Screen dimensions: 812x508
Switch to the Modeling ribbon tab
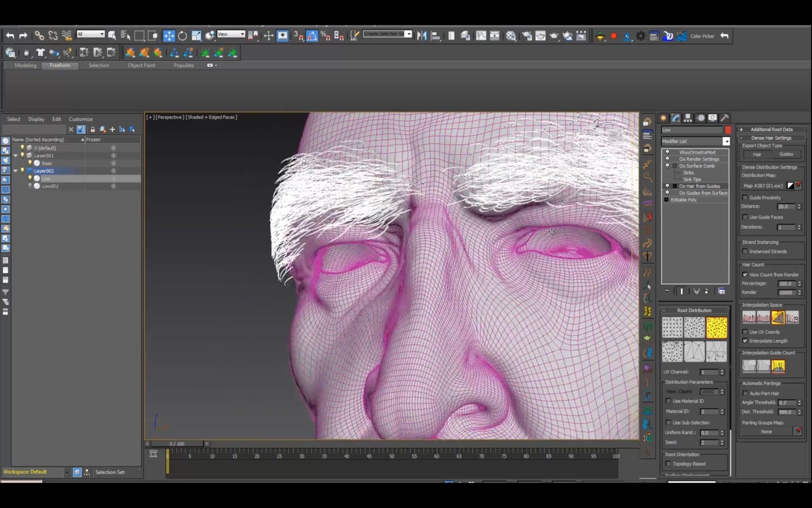pyautogui.click(x=25, y=66)
